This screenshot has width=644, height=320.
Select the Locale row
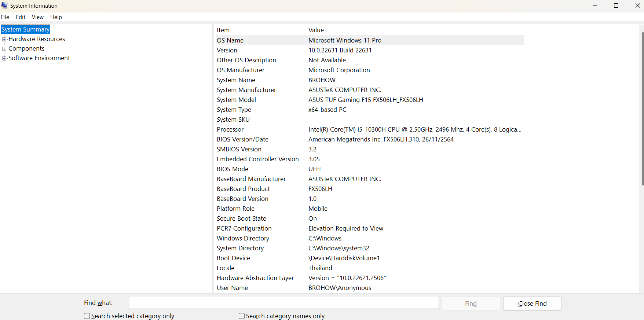(x=369, y=268)
